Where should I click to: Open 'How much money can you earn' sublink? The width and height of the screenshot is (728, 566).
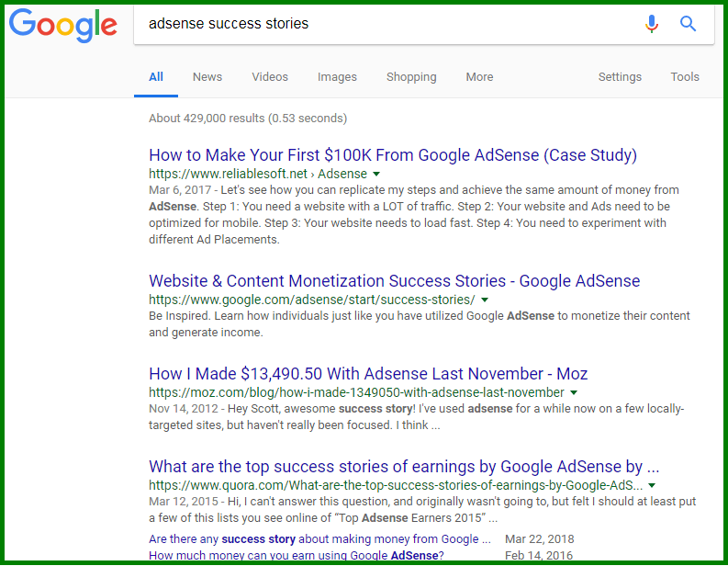coord(297,555)
